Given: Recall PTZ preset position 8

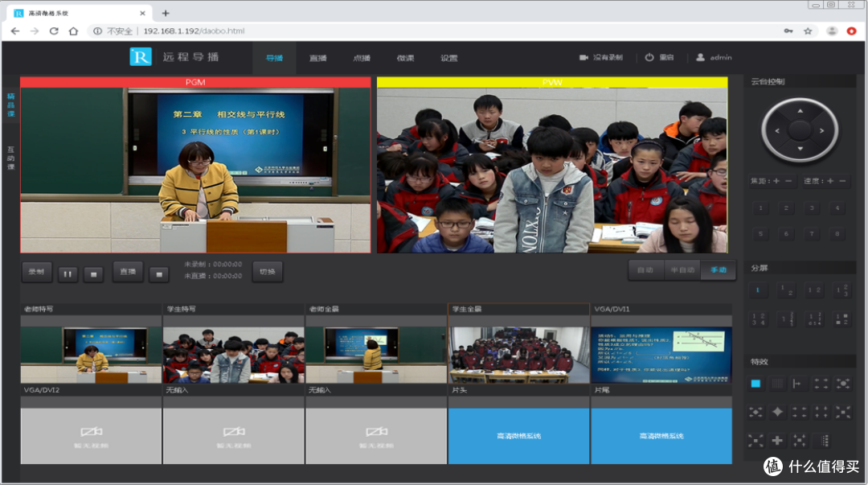Looking at the screenshot, I should [837, 234].
